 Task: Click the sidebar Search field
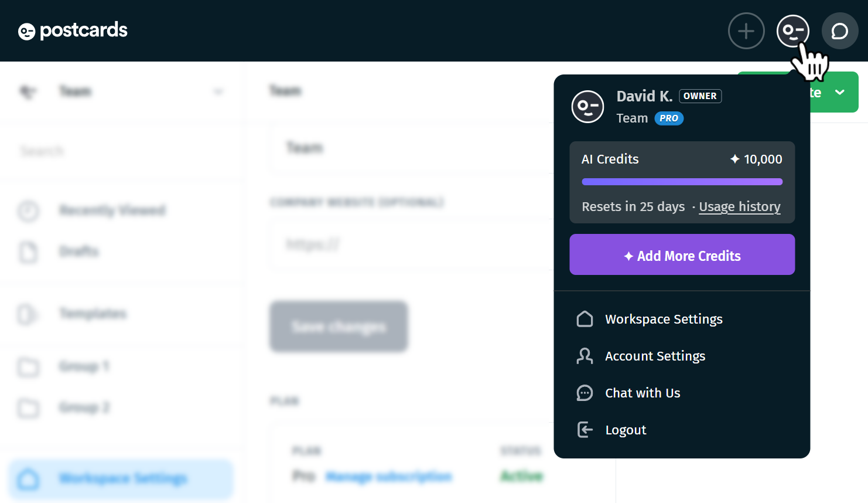(x=122, y=151)
